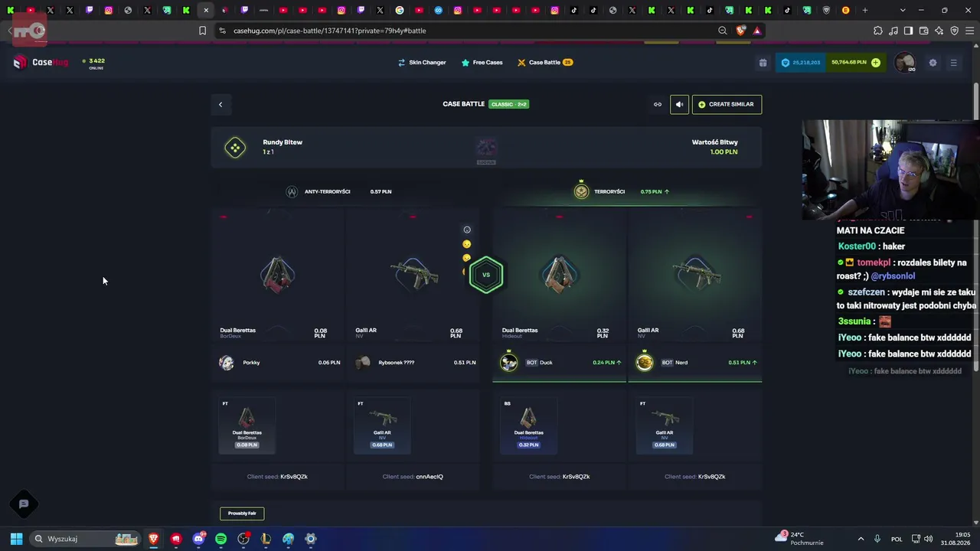Bookmark the page with the bookmark icon
Viewport: 980px width, 551px height.
202,31
